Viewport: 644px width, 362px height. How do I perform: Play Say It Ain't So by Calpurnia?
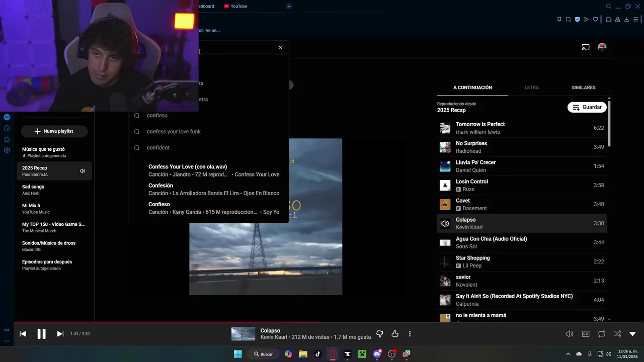click(x=522, y=300)
